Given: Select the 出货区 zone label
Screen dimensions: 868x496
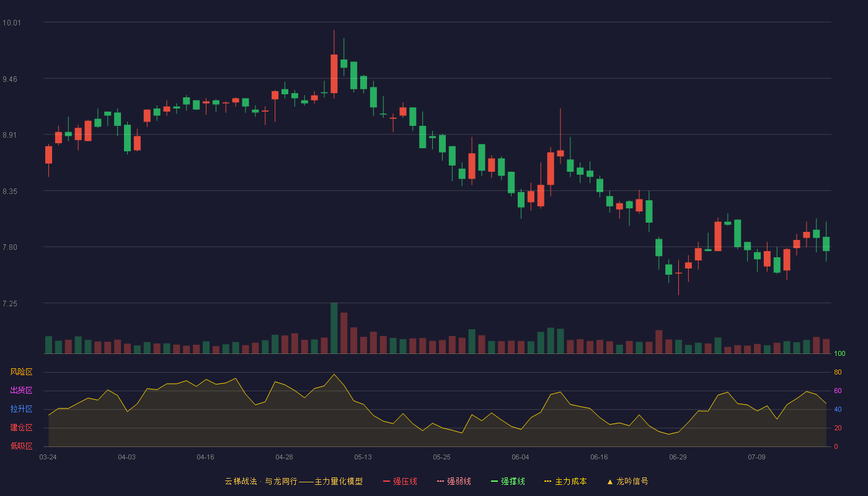Looking at the screenshot, I should pyautogui.click(x=22, y=391).
